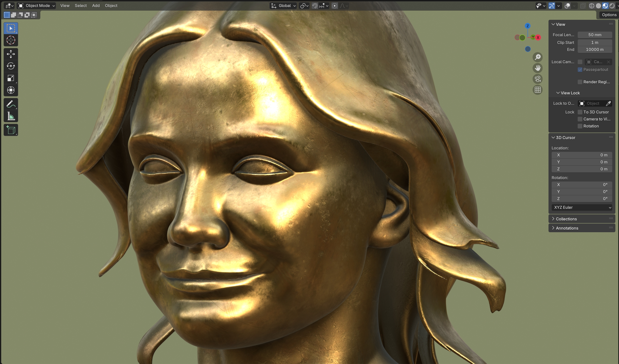The width and height of the screenshot is (619, 364).
Task: Open the Object Mode dropdown
Action: click(37, 6)
